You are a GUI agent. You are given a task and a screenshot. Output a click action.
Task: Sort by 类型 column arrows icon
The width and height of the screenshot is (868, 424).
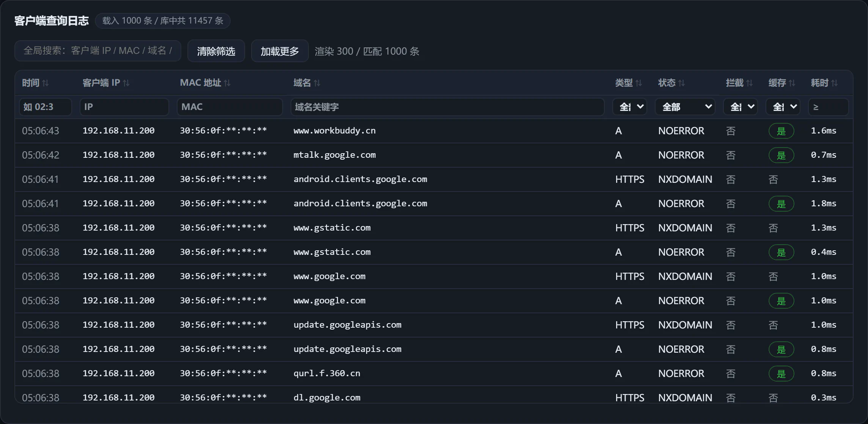[x=639, y=83]
